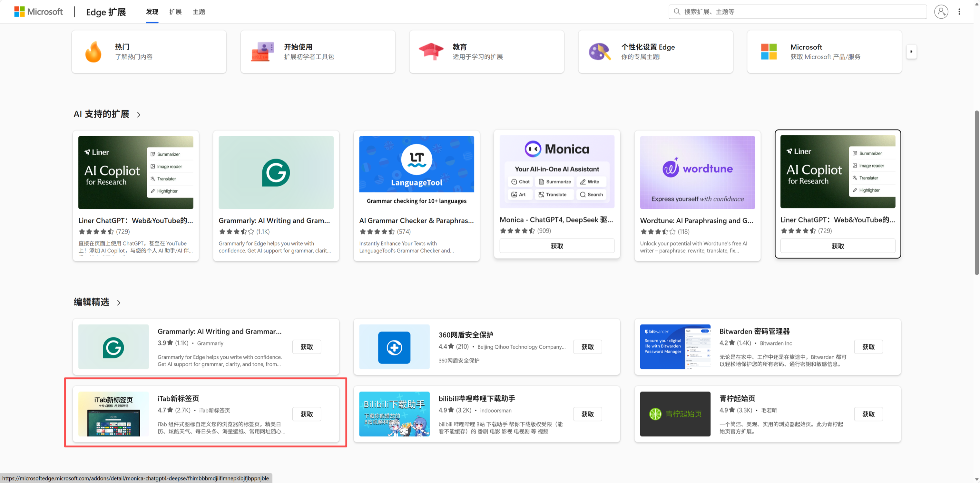Viewport: 980px width, 483px height.
Task: Open the 教育 graduation cap category
Action: [x=486, y=52]
